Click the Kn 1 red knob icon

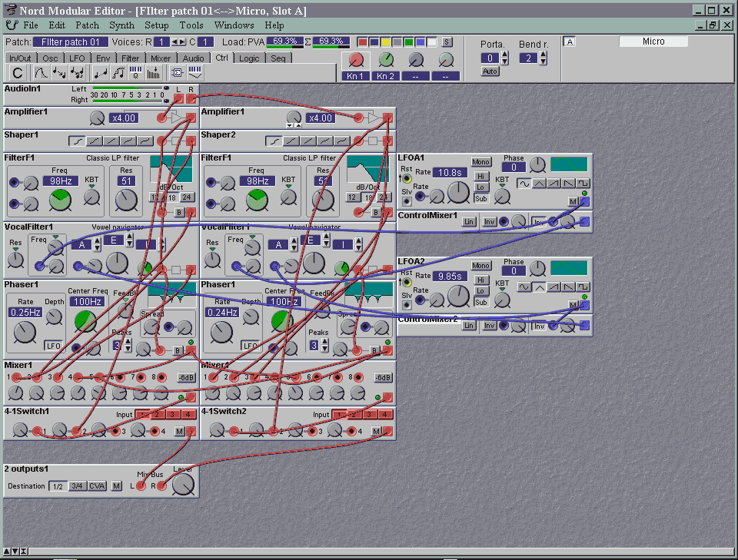click(x=356, y=60)
